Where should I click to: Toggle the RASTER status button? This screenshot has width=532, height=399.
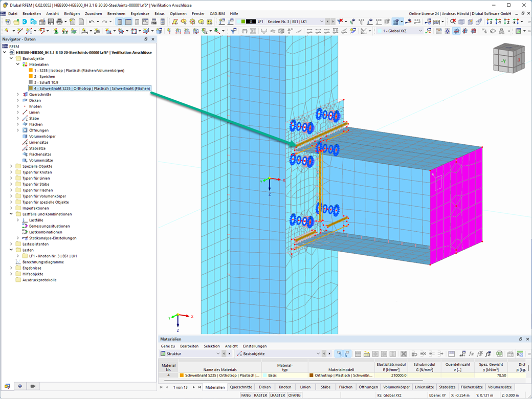coord(260,395)
